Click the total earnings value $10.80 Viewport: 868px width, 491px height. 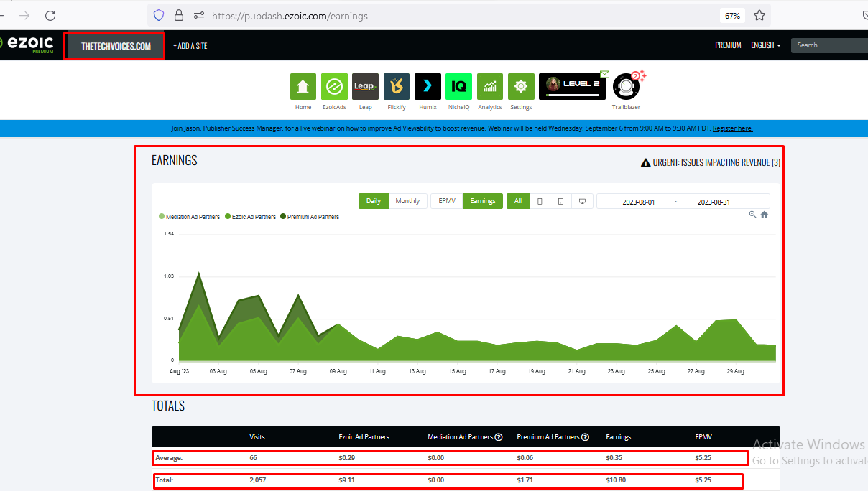pyautogui.click(x=616, y=480)
